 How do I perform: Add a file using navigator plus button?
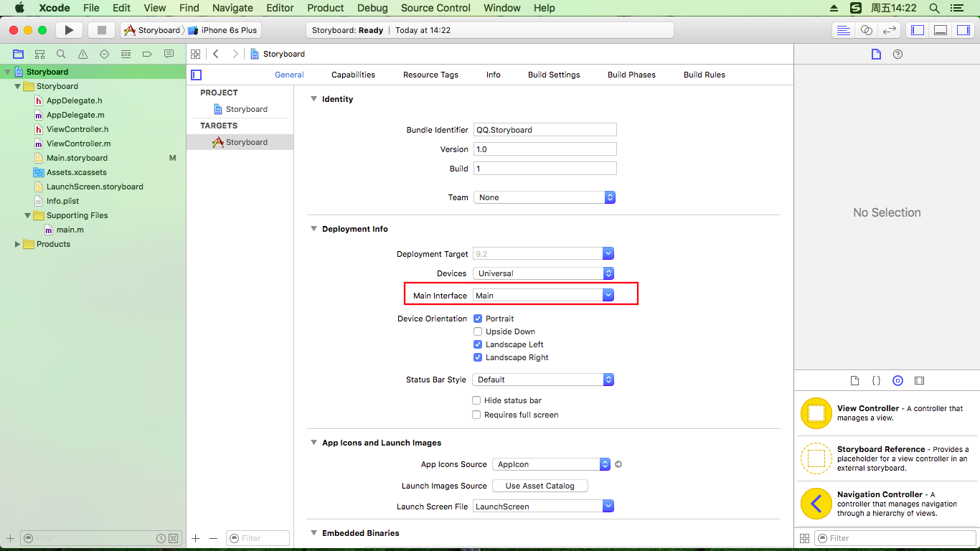10,538
